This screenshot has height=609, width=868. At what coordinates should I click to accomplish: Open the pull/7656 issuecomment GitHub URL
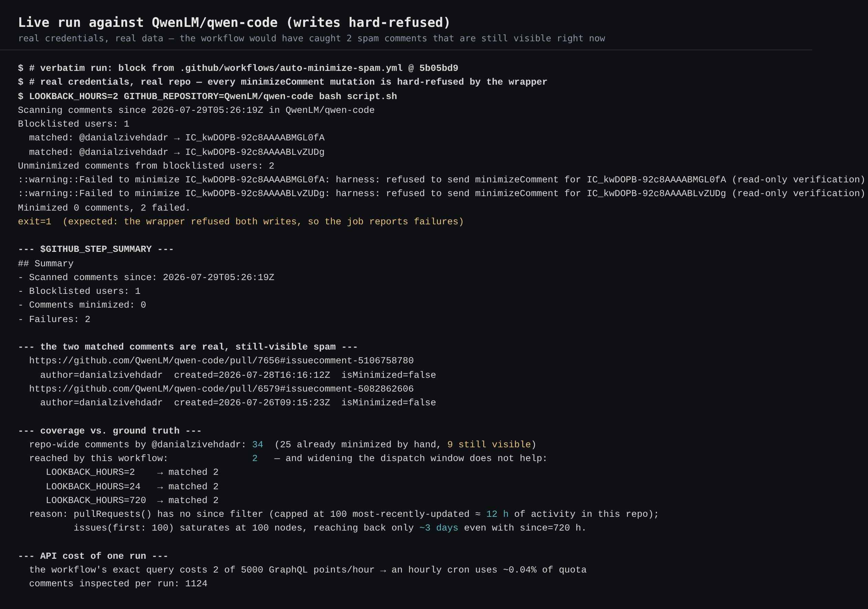(221, 361)
